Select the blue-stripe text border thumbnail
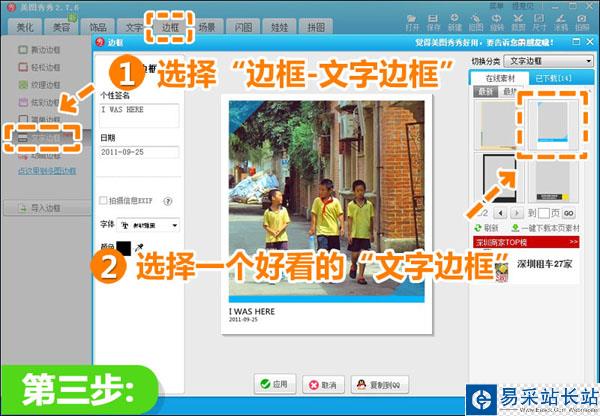The image size is (600, 416). [553, 123]
